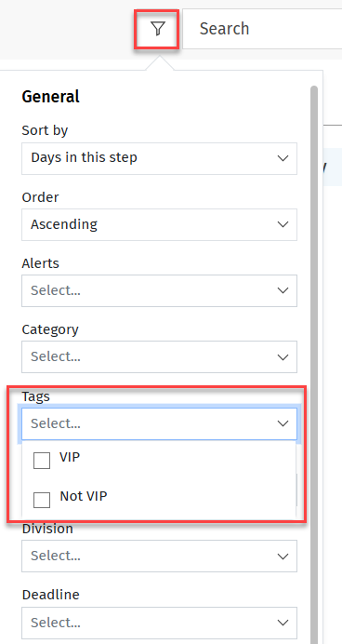
Task: Open the Category Select dropdown
Action: (159, 357)
